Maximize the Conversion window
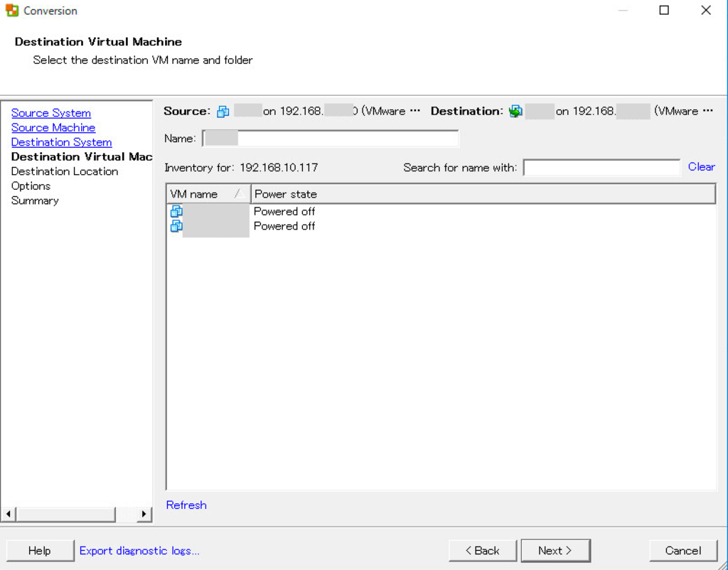Image resolution: width=728 pixels, height=570 pixels. [x=665, y=10]
